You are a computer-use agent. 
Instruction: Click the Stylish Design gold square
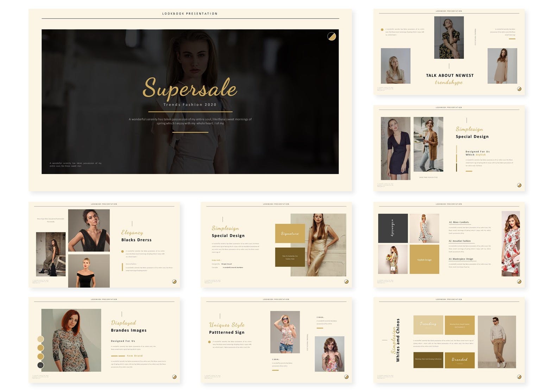tap(424, 259)
